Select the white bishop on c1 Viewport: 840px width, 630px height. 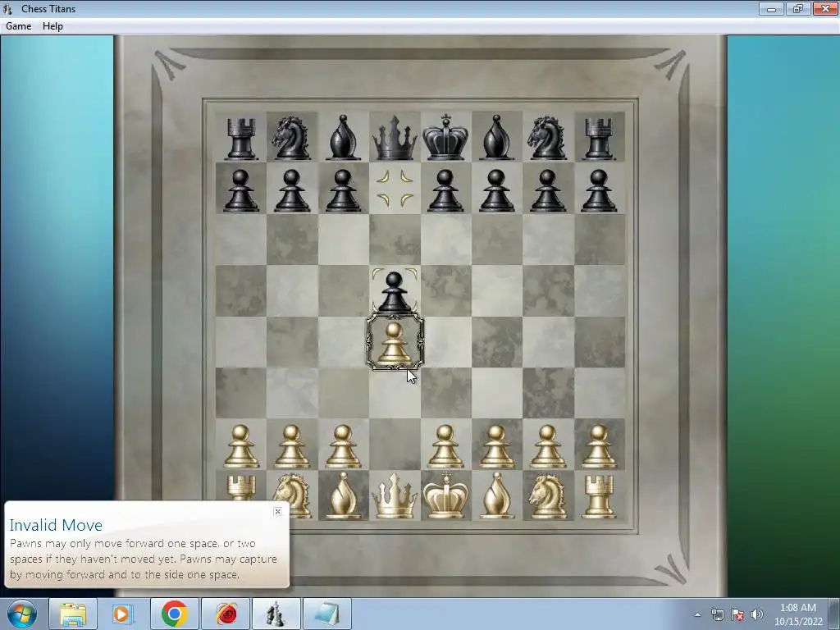(x=343, y=495)
